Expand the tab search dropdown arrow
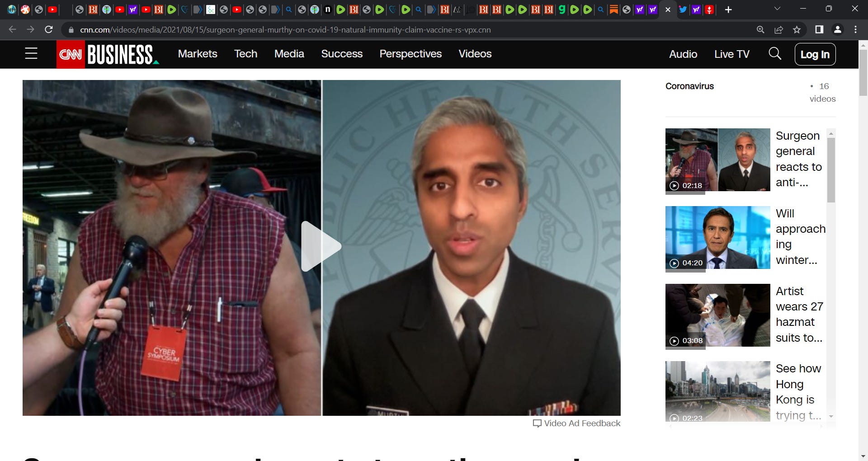The width and height of the screenshot is (868, 461). pyautogui.click(x=777, y=9)
